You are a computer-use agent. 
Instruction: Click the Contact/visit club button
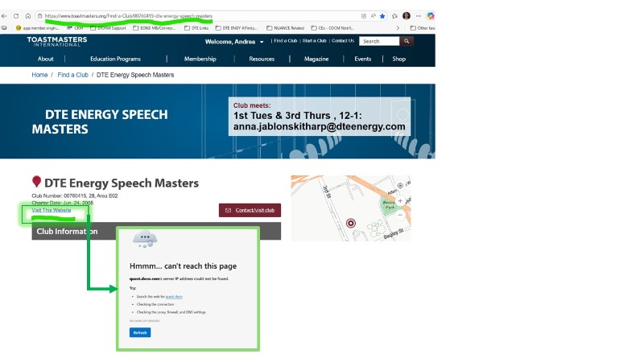click(250, 210)
